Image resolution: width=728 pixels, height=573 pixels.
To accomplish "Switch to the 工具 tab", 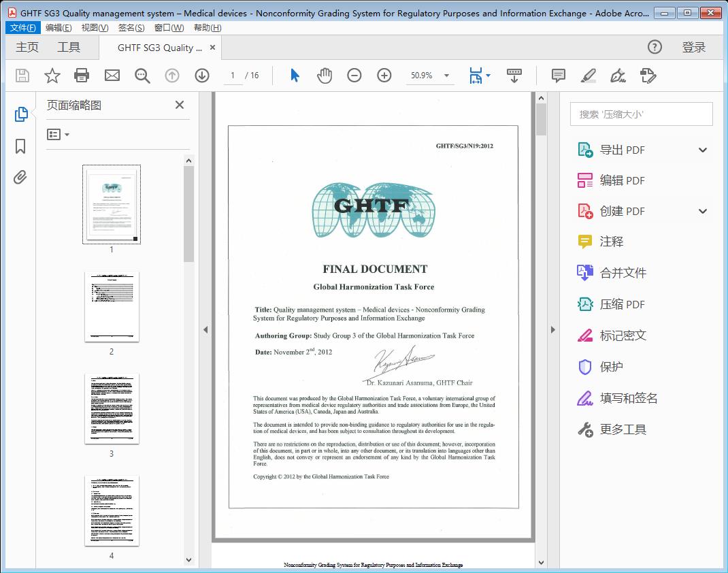I will tap(69, 47).
